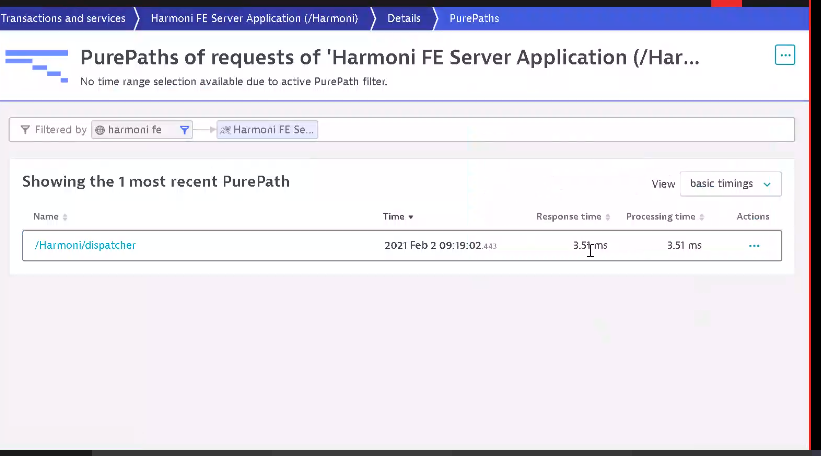The image size is (821, 456).
Task: Click the 'harmoni fe' filter chip
Action: coord(135,130)
